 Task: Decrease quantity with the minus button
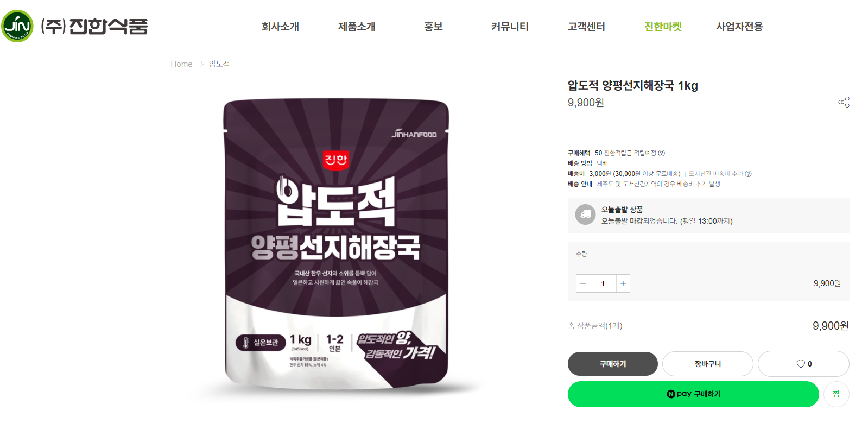(x=583, y=283)
